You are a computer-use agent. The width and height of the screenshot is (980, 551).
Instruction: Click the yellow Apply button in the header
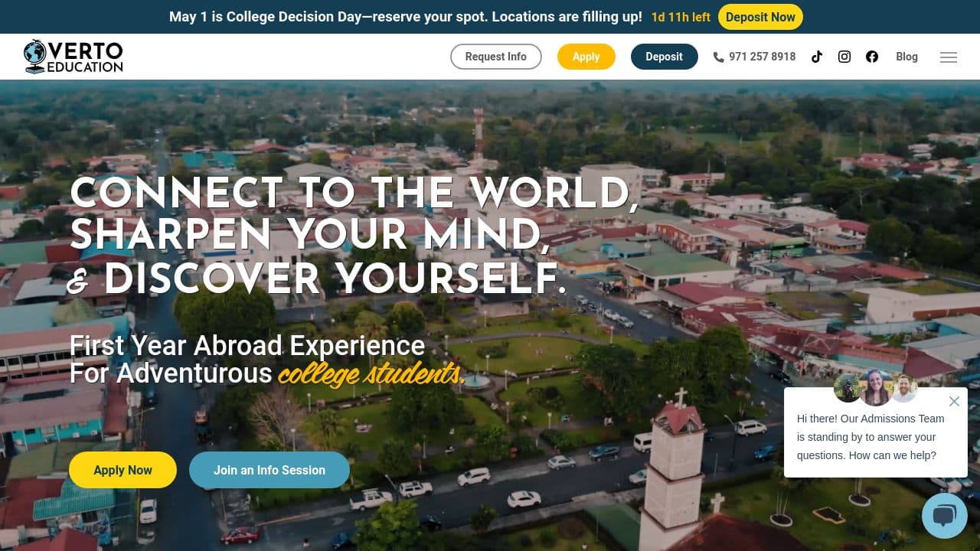point(586,56)
